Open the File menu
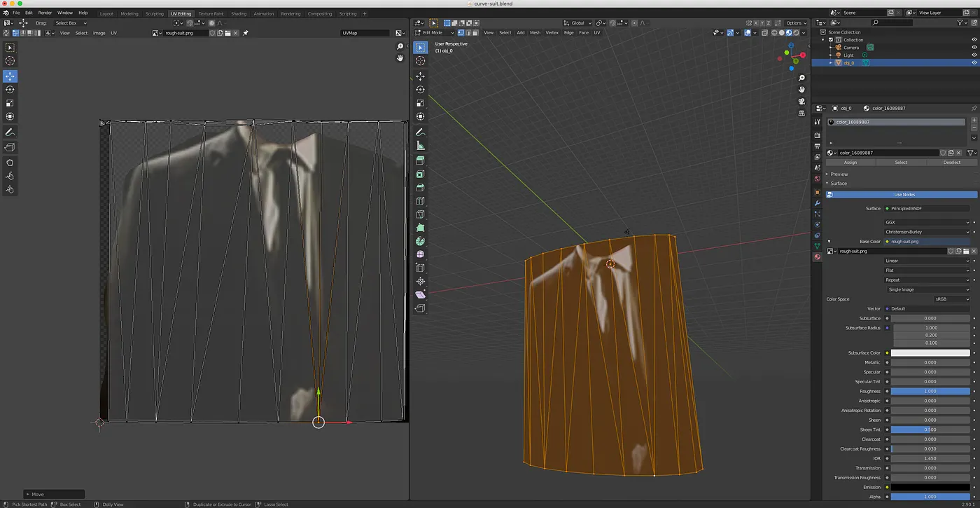 click(16, 13)
